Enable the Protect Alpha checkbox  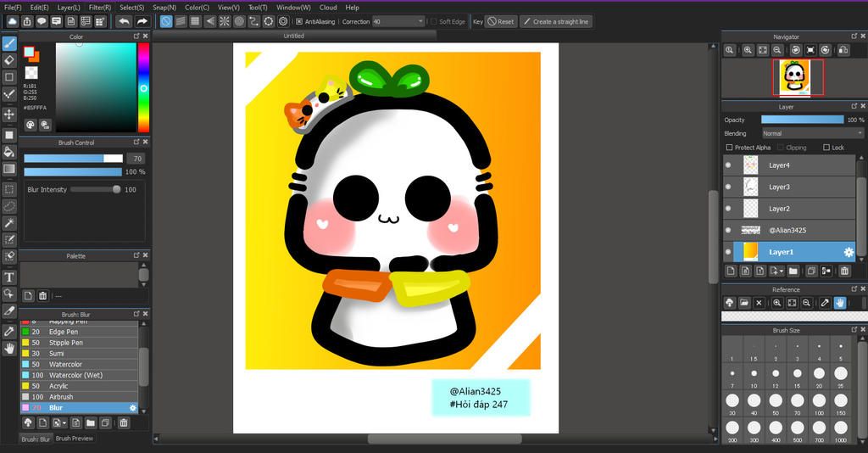(x=729, y=148)
